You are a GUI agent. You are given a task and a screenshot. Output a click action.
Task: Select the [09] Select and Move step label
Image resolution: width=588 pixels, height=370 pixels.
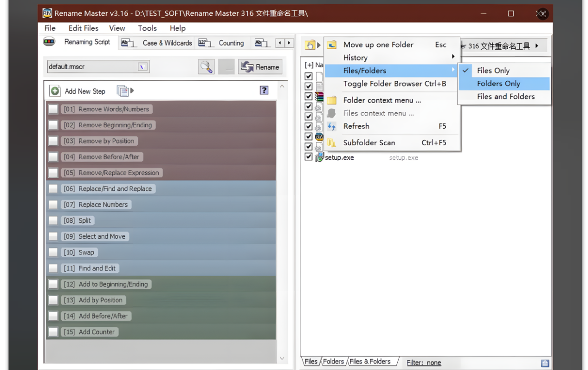click(95, 236)
